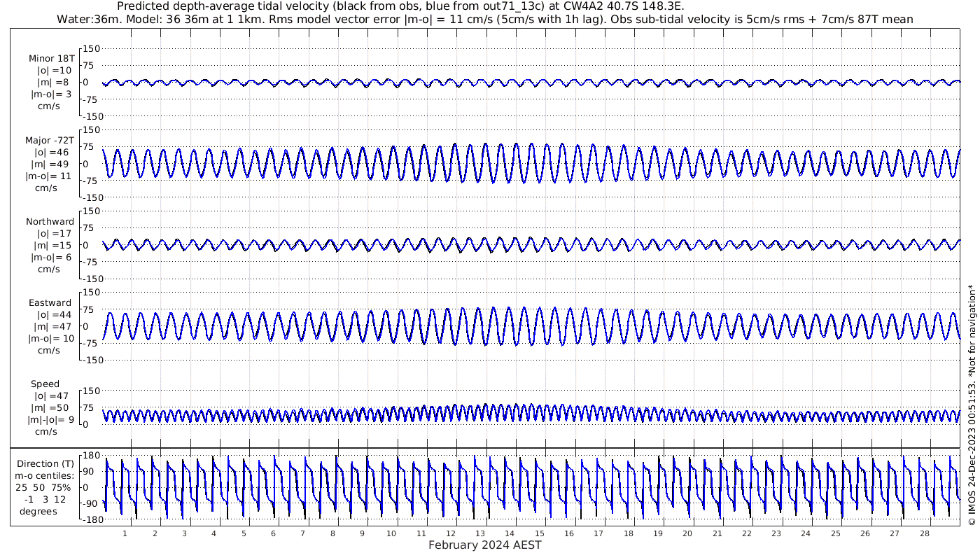Click the '|o| =10' value in Minor panel

coord(55,71)
